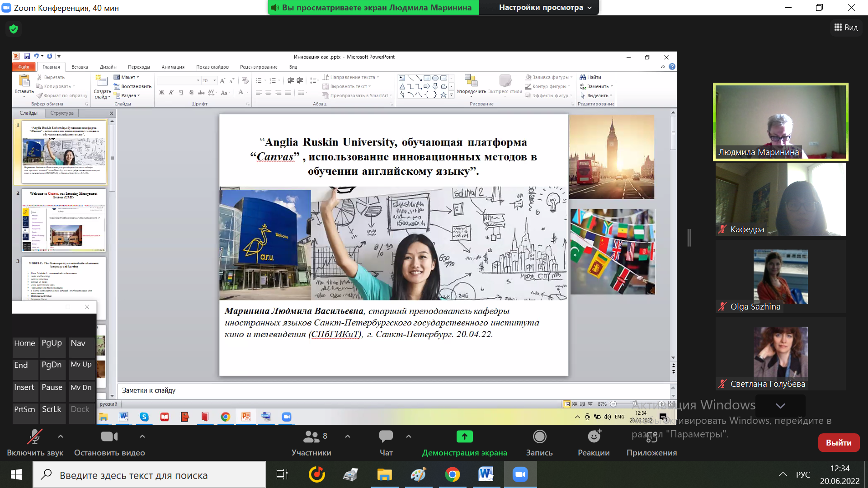The width and height of the screenshot is (868, 488).
Task: Click Заметки к слайду notes field
Action: 393,390
